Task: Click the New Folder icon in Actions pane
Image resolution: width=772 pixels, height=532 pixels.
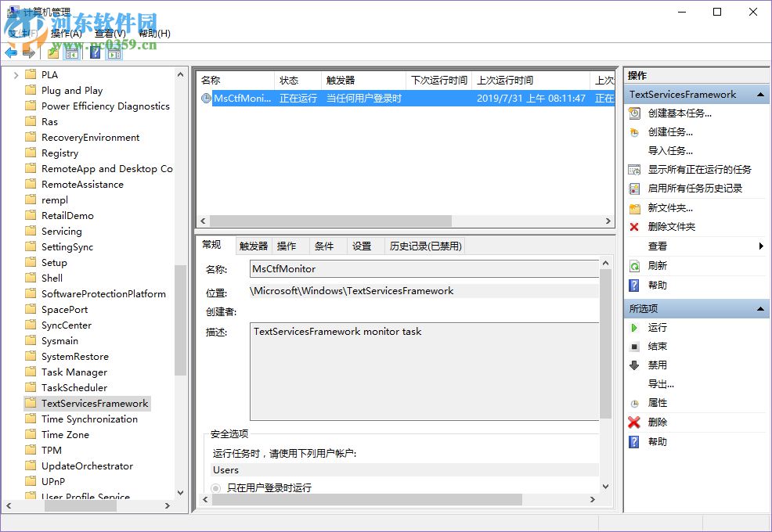Action: (634, 207)
